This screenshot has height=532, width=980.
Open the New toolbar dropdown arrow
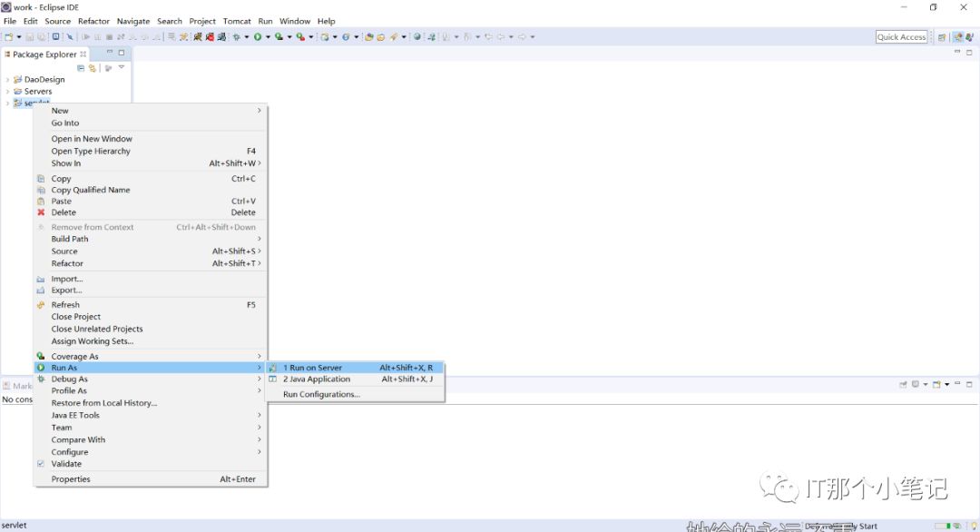coord(19,37)
